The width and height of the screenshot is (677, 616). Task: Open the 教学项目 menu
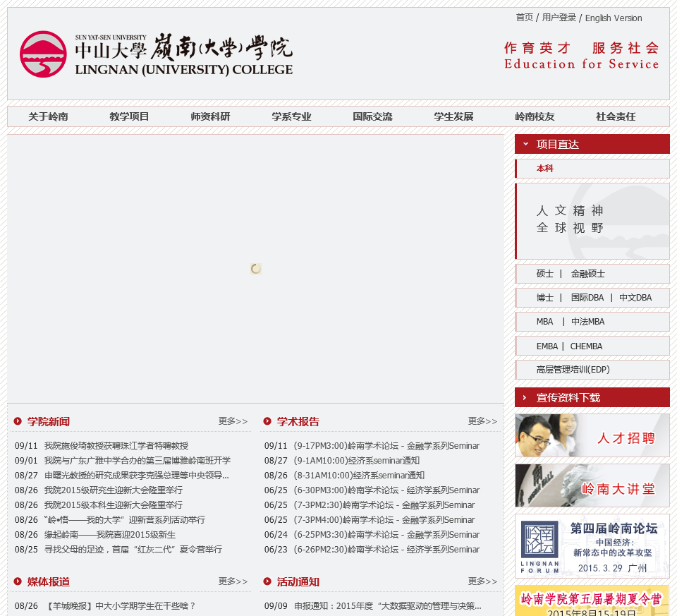click(129, 116)
